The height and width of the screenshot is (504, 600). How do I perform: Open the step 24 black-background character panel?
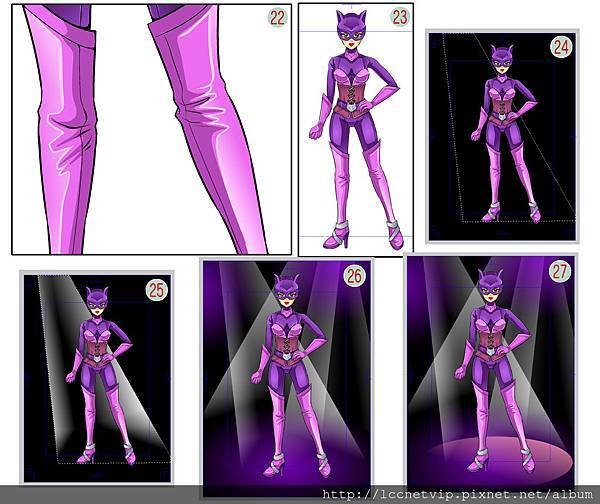pos(502,136)
